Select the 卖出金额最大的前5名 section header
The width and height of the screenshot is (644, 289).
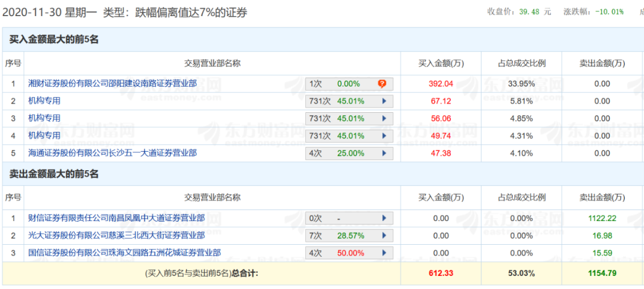tap(54, 174)
